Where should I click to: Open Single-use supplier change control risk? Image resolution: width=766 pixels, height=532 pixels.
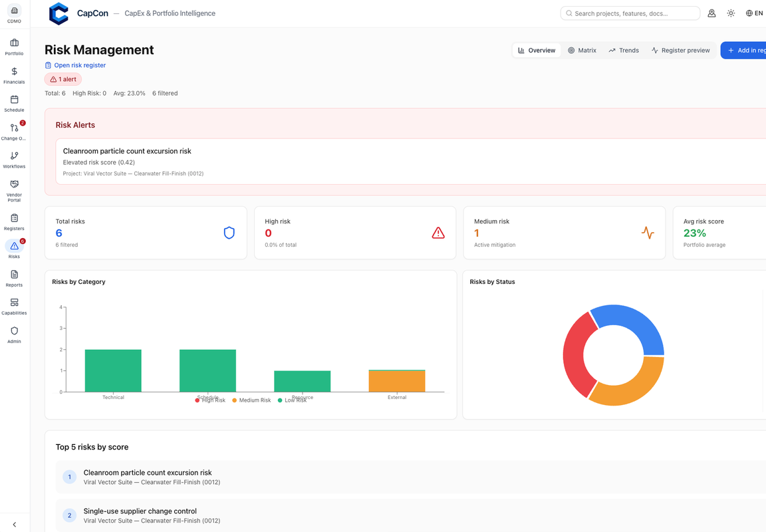[x=410, y=515]
